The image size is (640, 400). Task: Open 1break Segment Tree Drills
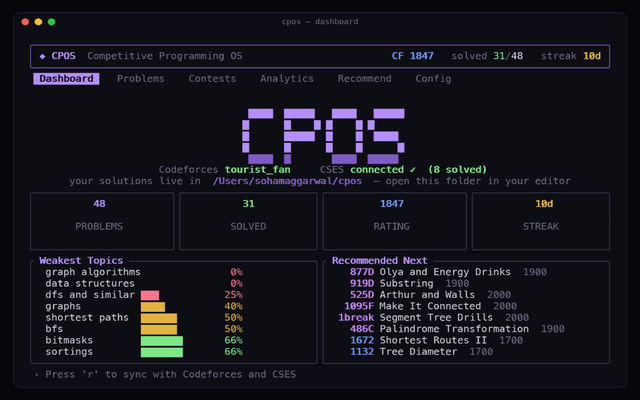[433, 318]
